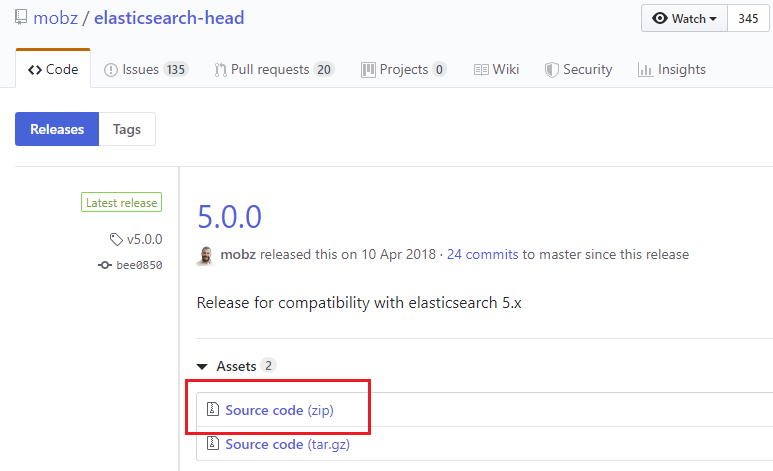
Task: Click the Projects count badge 0
Action: 439,70
